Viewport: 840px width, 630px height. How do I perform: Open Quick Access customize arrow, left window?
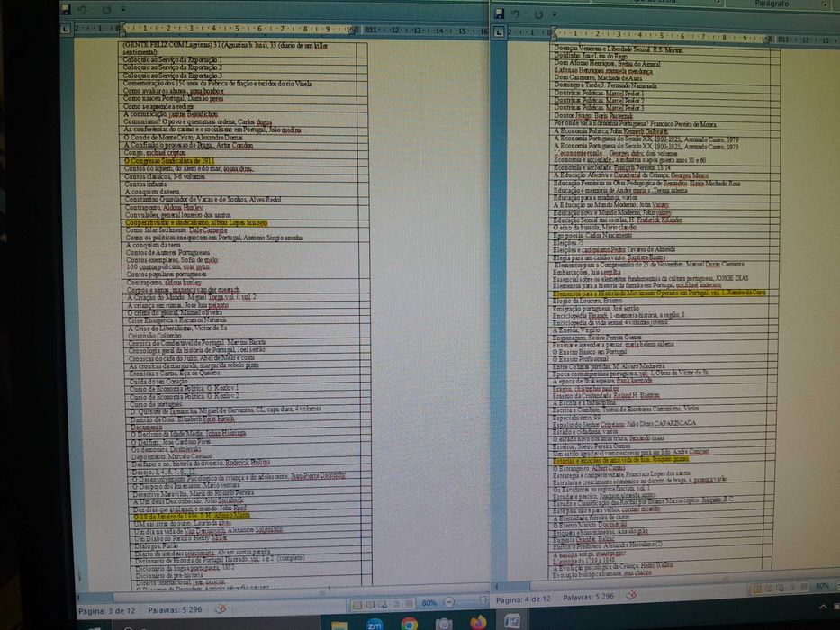(x=123, y=10)
